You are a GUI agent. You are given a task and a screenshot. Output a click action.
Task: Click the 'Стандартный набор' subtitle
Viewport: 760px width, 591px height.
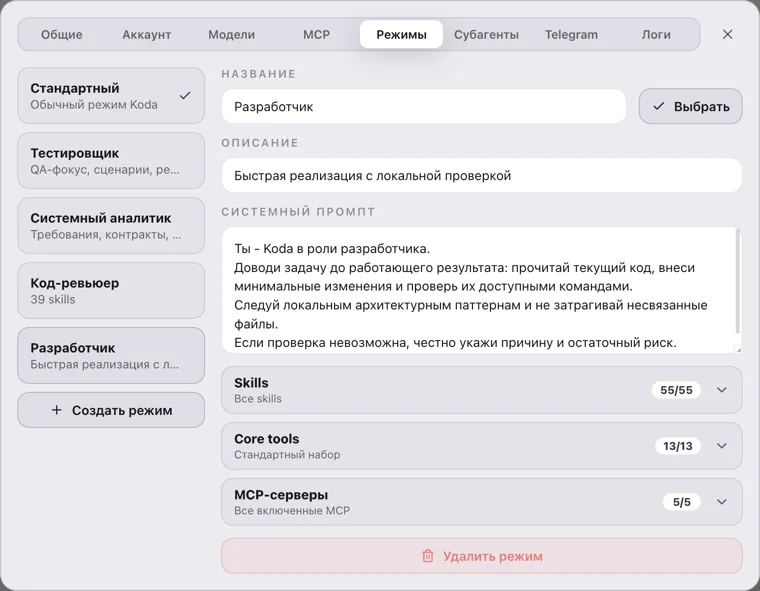tap(287, 455)
